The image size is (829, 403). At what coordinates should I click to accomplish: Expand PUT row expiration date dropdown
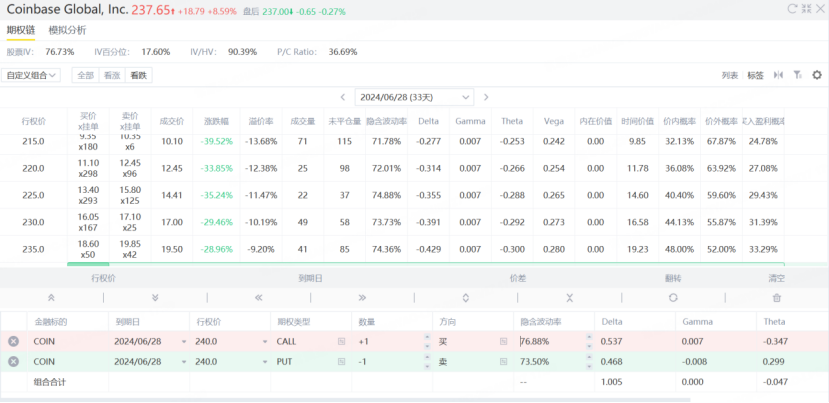click(x=184, y=362)
